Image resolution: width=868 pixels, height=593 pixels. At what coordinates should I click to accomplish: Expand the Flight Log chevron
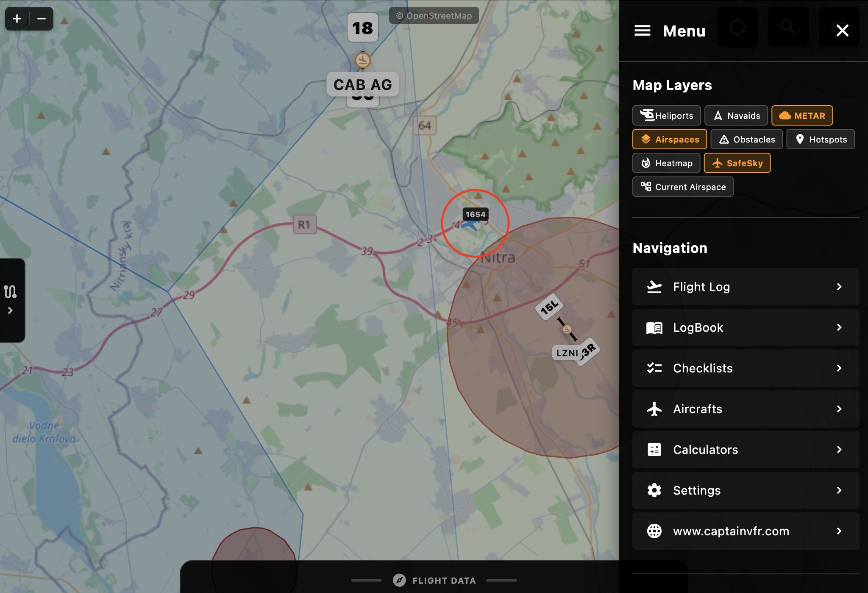[x=839, y=287]
